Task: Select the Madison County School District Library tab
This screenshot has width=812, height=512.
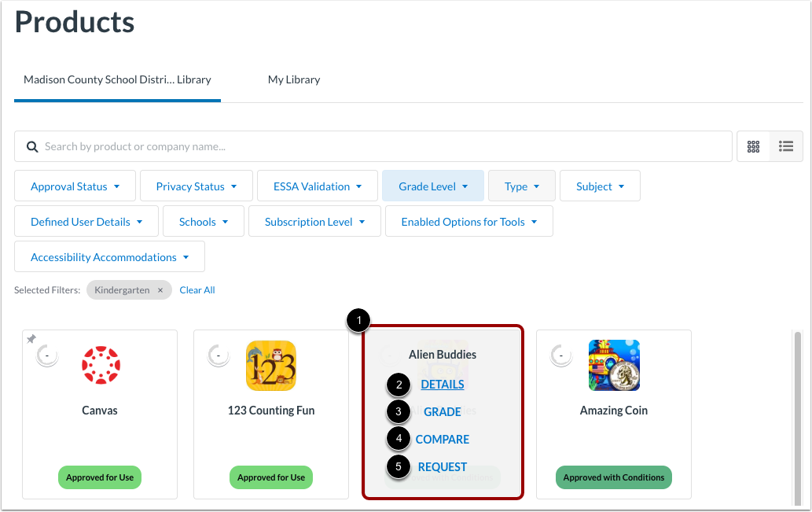Action: (116, 79)
